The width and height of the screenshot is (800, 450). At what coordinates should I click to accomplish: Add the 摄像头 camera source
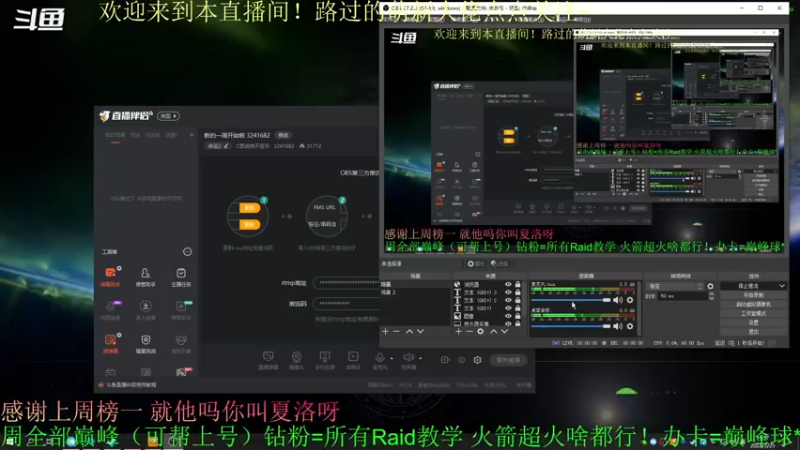[x=296, y=360]
